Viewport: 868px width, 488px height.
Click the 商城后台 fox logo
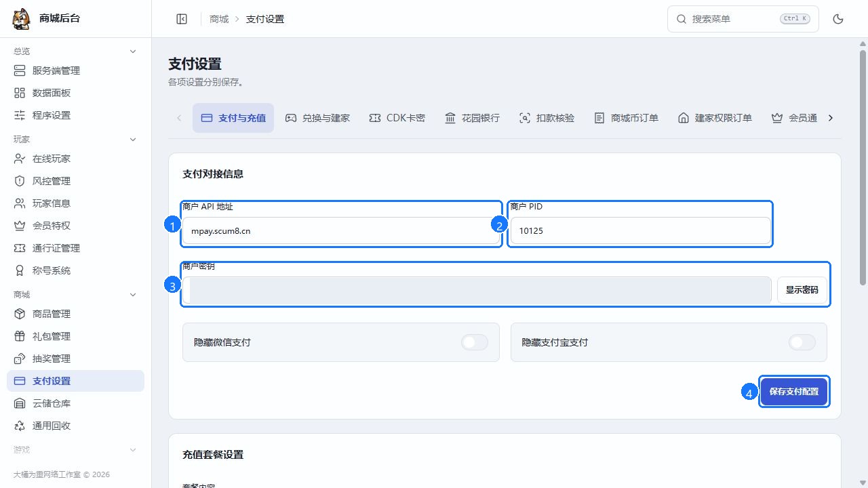pos(22,19)
